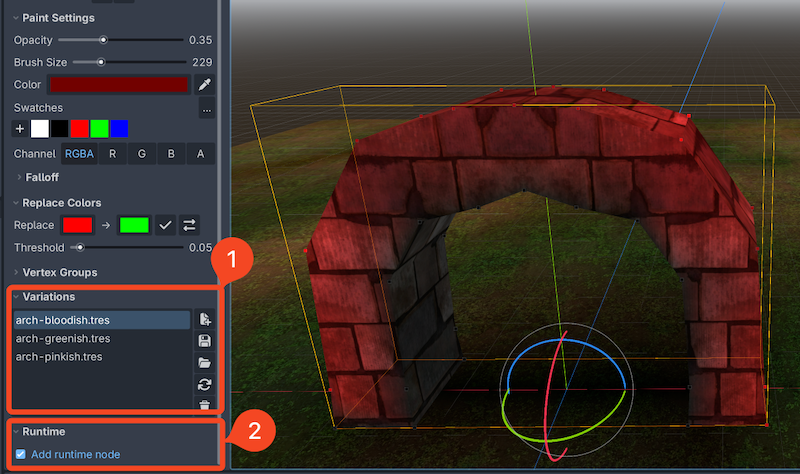This screenshot has width=800, height=474.
Task: Create a new variation file
Action: 205,320
